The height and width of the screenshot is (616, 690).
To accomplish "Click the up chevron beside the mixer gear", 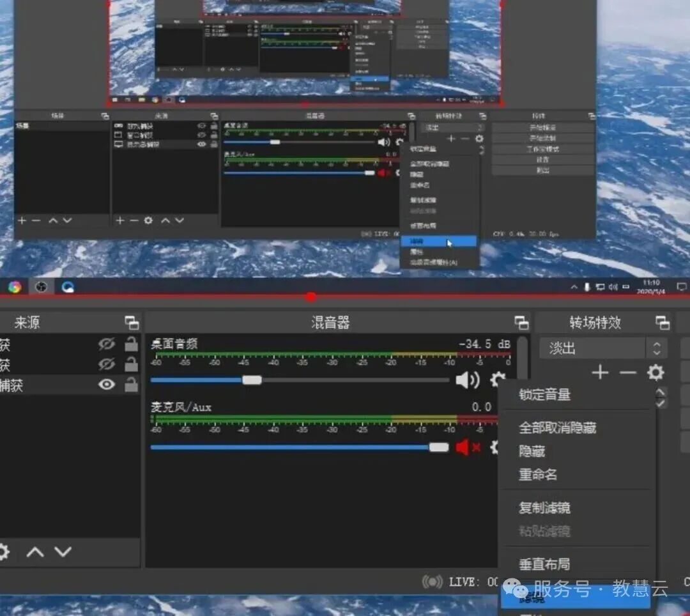I will (659, 390).
